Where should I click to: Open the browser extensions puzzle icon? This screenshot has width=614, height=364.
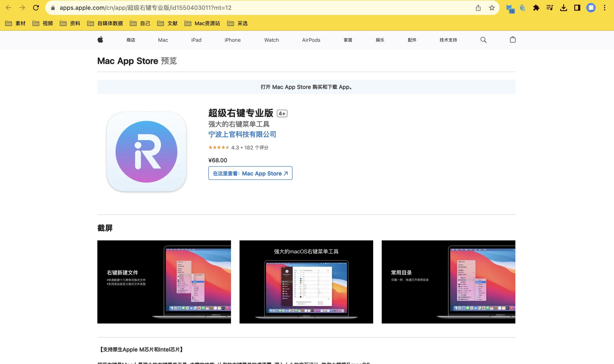coord(537,8)
